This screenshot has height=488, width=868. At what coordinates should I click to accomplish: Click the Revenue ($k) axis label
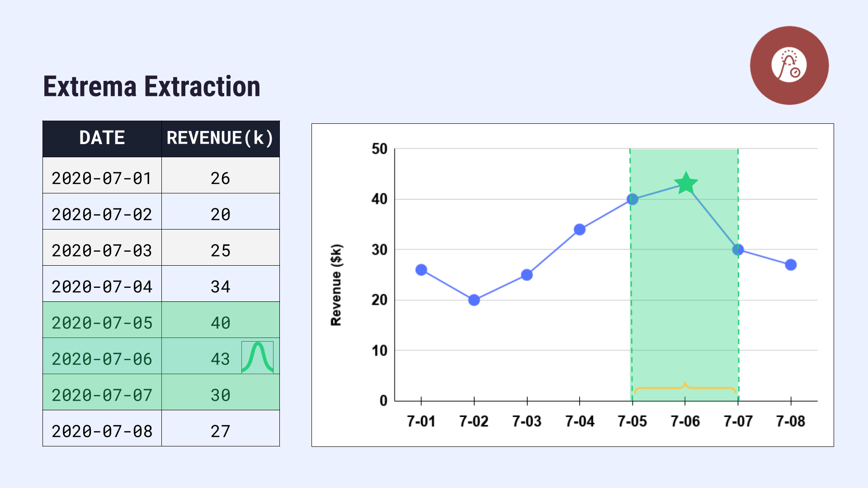point(336,285)
